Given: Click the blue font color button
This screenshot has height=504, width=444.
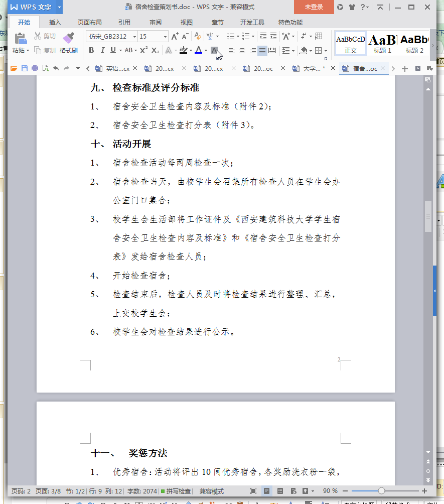Looking at the screenshot, I should tap(199, 50).
